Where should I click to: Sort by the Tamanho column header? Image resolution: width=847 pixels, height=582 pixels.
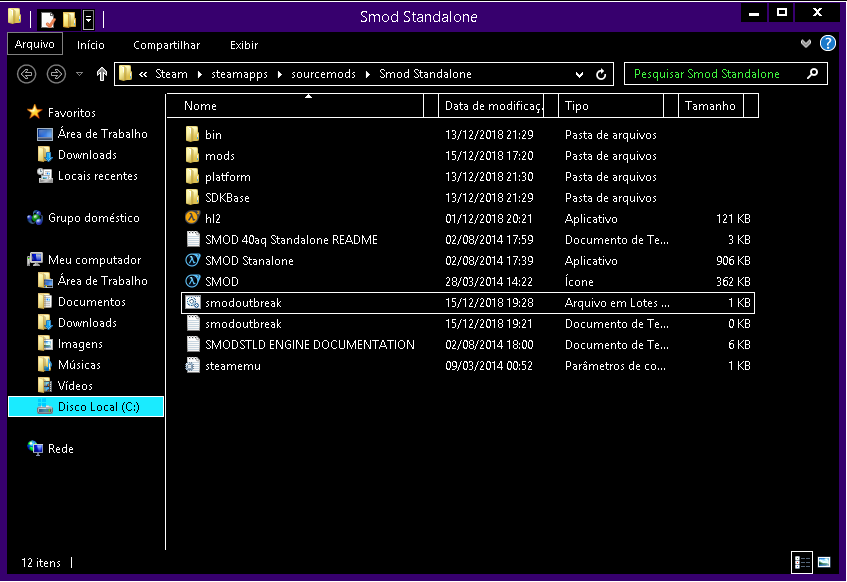710,105
